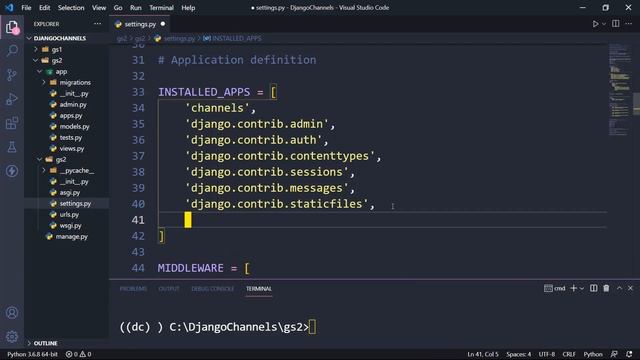Split the editor to the right
The width and height of the screenshot is (640, 360).
click(x=616, y=24)
